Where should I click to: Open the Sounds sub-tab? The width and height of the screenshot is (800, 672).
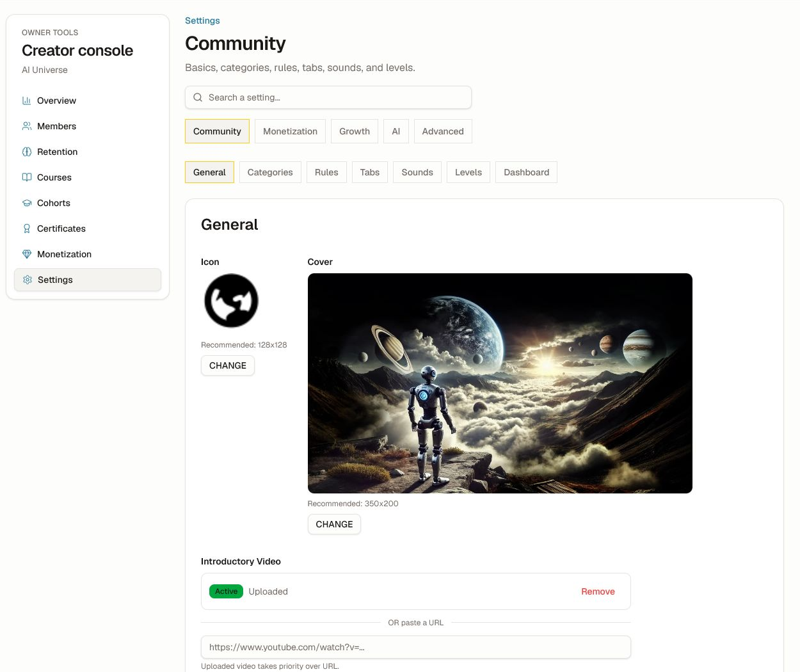pyautogui.click(x=417, y=172)
